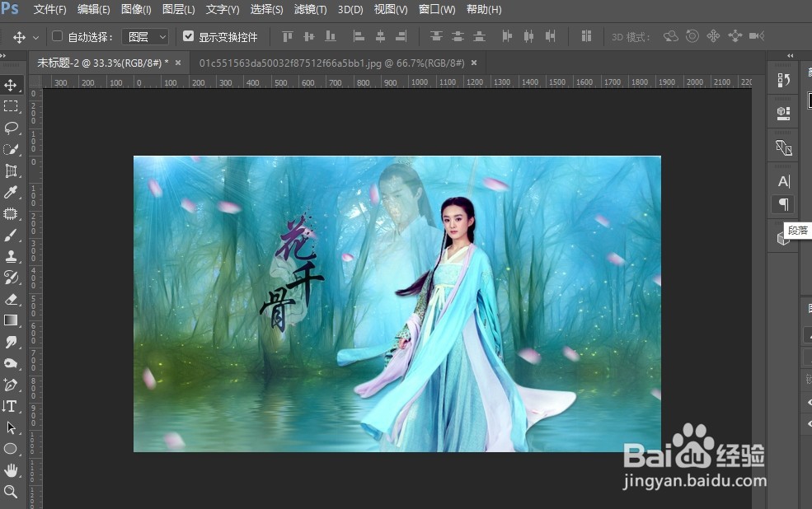812x509 pixels.
Task: Select the Eyedropper tool
Action: [11, 192]
